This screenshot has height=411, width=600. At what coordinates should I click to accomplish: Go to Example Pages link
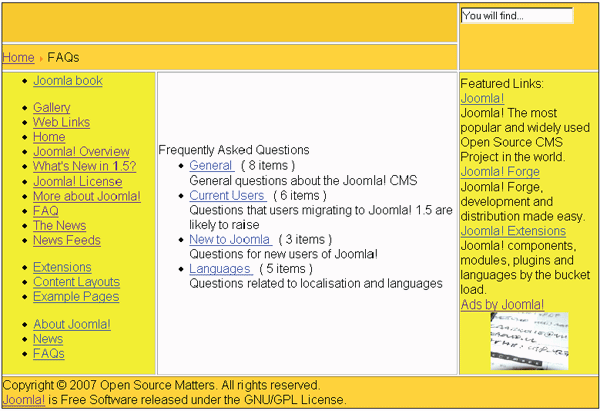(76, 297)
